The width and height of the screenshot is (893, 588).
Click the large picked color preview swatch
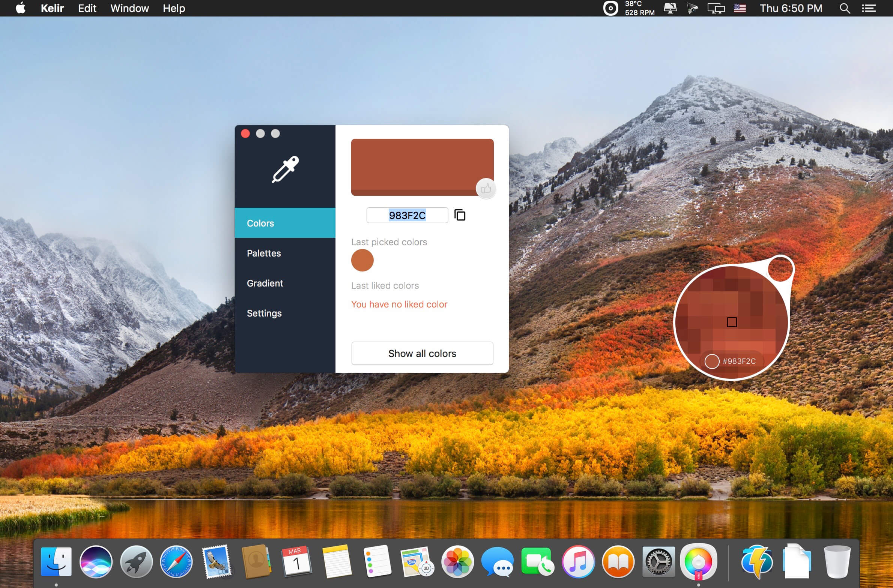pyautogui.click(x=422, y=167)
